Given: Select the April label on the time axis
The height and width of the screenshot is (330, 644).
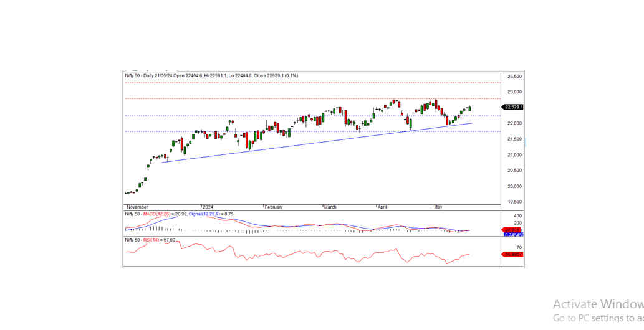Looking at the screenshot, I should click(382, 207).
